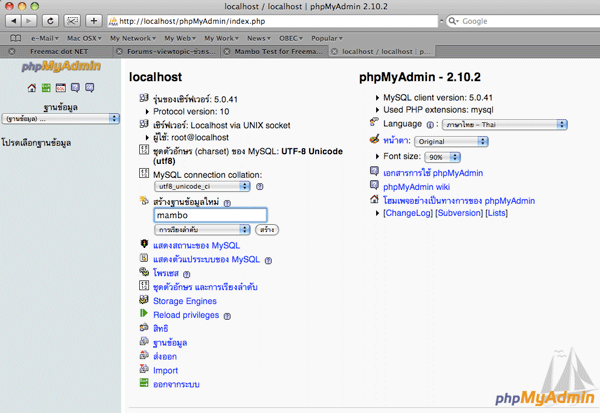Click the Storage Engines icon
This screenshot has width=600, height=413.
[145, 301]
